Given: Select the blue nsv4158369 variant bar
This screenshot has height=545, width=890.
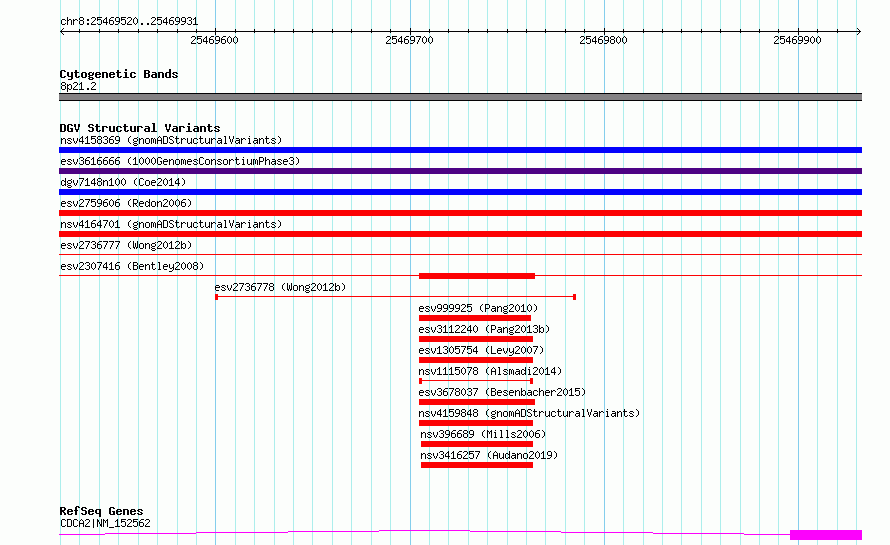Looking at the screenshot, I should [460, 150].
